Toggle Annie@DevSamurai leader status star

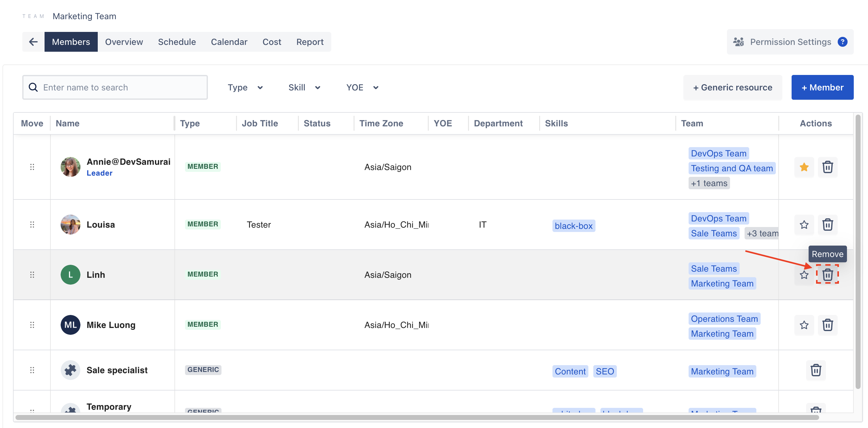804,166
